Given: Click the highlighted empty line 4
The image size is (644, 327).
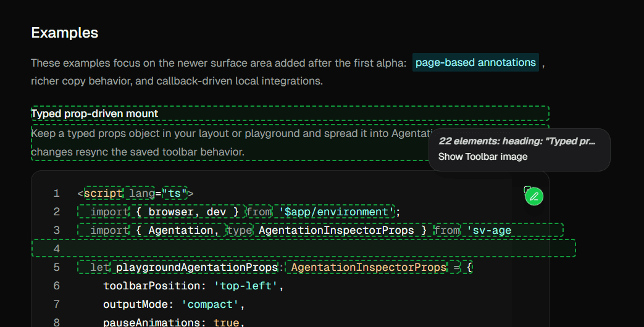Looking at the screenshot, I should click(304, 248).
